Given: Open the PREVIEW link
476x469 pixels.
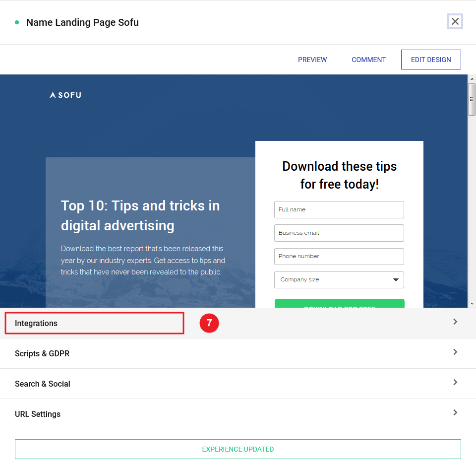Looking at the screenshot, I should pyautogui.click(x=312, y=60).
